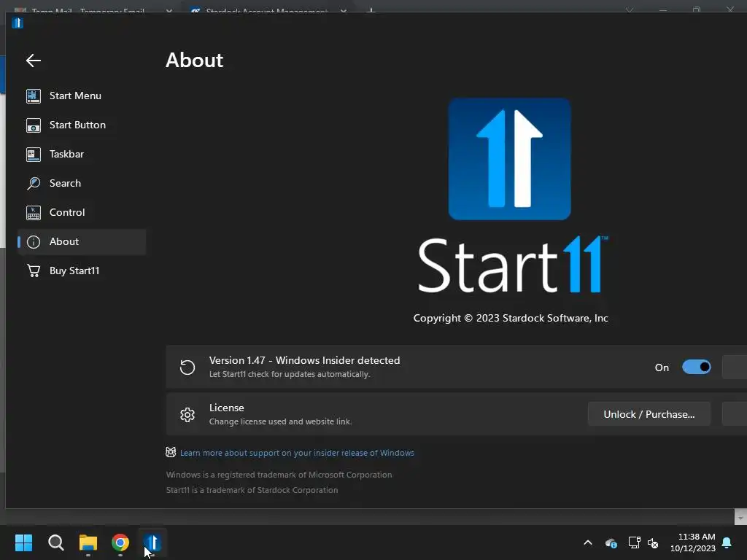Click the Copyright 2023 Stardock Software text
Image resolution: width=747 pixels, height=560 pixels.
[511, 318]
